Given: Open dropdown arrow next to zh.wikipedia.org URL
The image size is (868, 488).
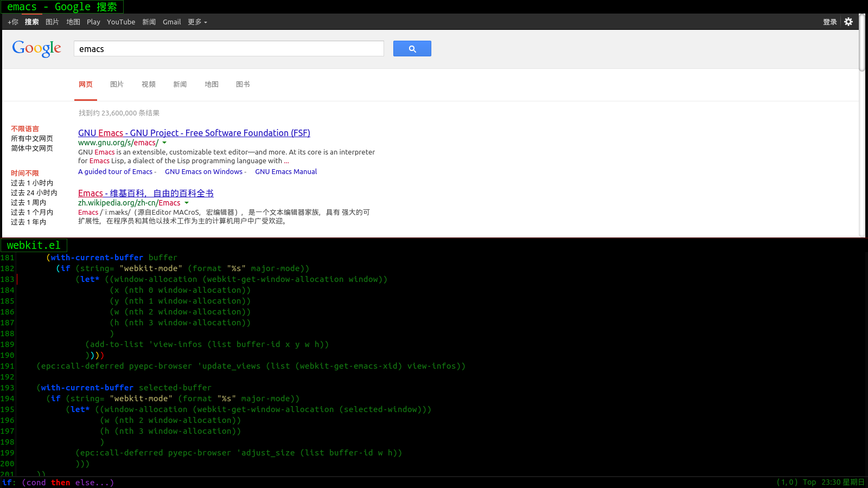Looking at the screenshot, I should 187,203.
